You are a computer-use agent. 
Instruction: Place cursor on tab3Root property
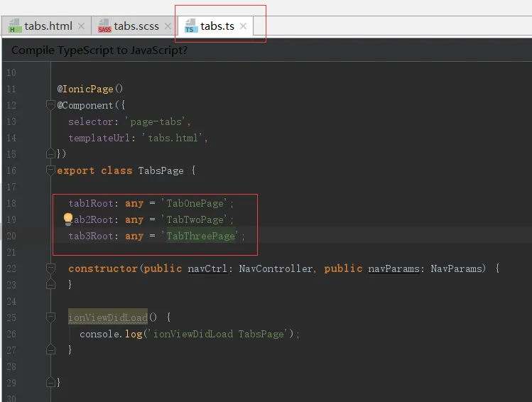pyautogui.click(x=91, y=236)
